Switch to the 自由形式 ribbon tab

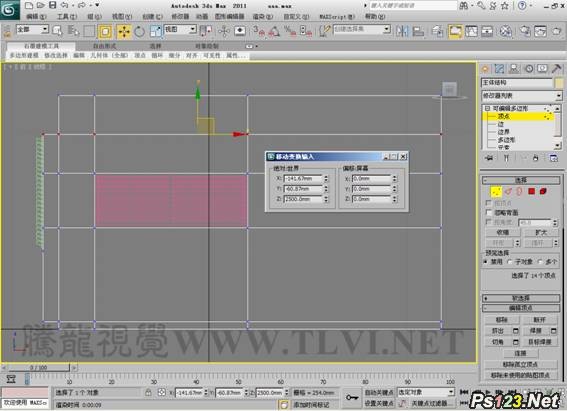tap(105, 46)
